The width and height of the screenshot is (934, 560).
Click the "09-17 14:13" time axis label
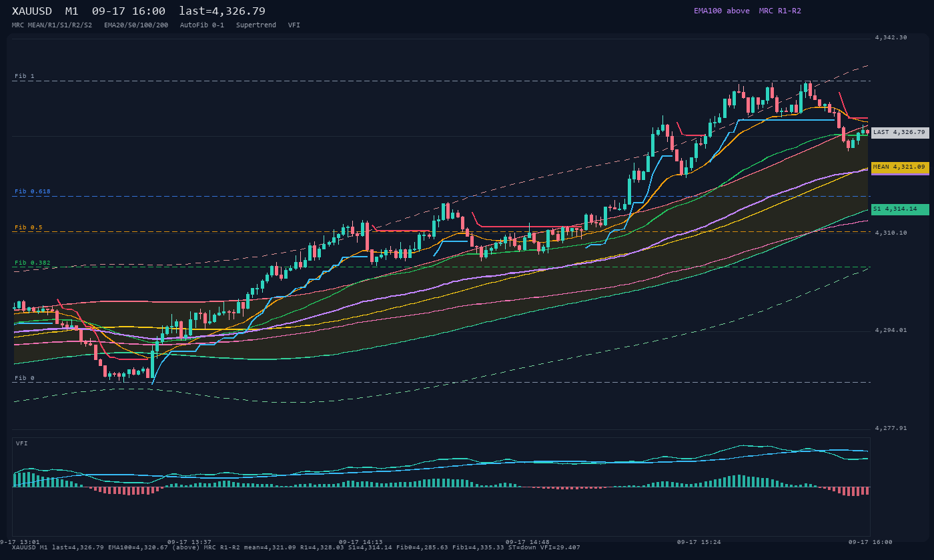[x=361, y=542]
